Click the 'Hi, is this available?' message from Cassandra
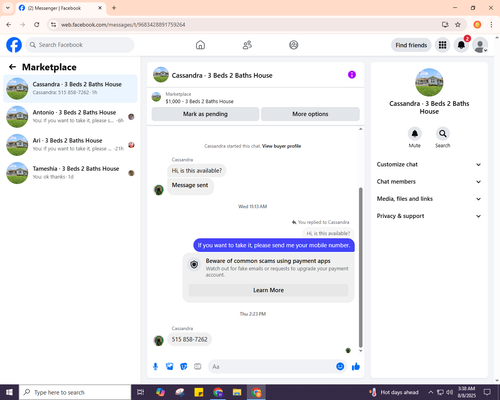 pos(197,171)
